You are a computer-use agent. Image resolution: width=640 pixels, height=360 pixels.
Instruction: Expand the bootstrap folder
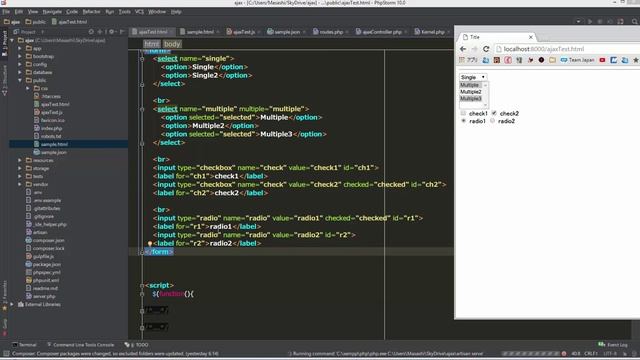point(20,56)
